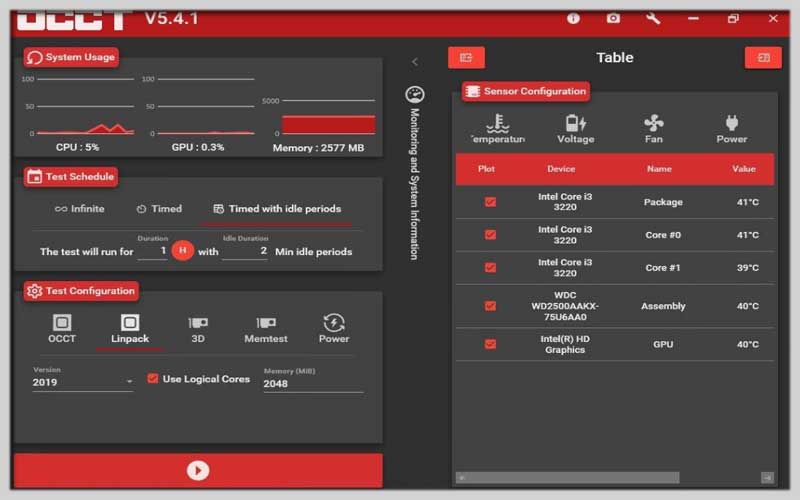The height and width of the screenshot is (500, 800).
Task: Choose Timed test schedule
Action: [x=159, y=209]
